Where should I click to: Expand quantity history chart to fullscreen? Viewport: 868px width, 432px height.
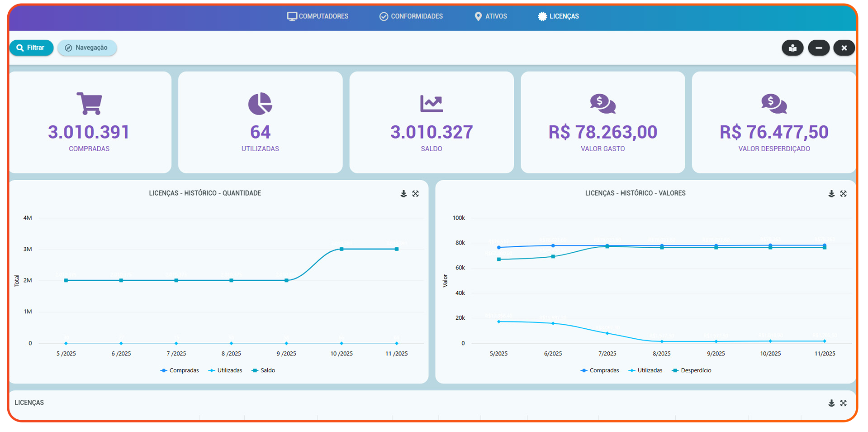[x=416, y=194]
